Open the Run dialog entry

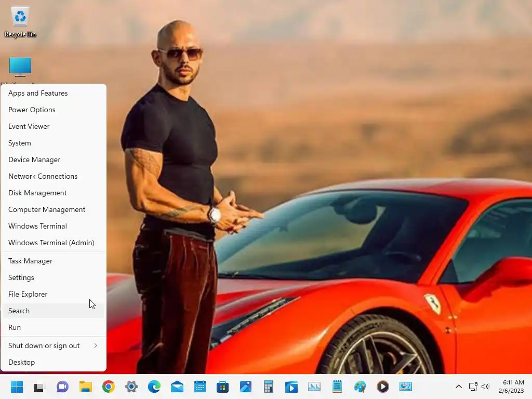(54, 327)
